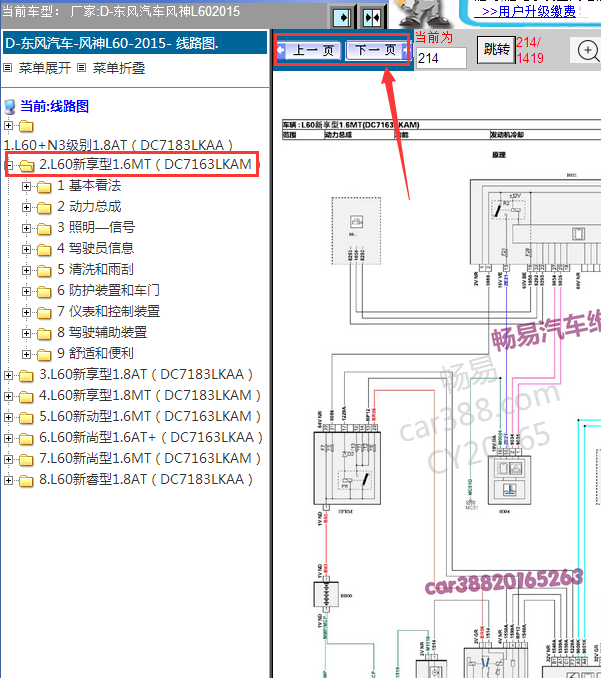Viewport: 601px width, 678px height.
Task: Click 菜单折叠 to collapse all menus
Action: point(119,68)
